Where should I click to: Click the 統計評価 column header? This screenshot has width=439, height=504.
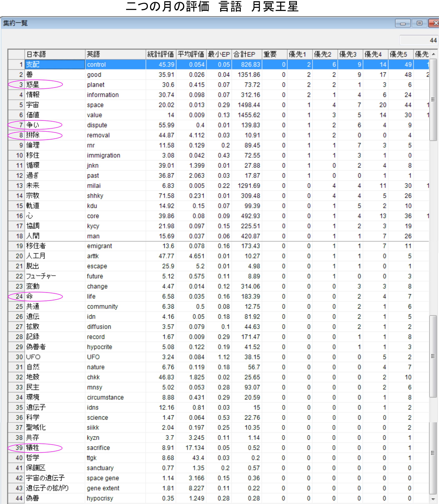point(161,54)
